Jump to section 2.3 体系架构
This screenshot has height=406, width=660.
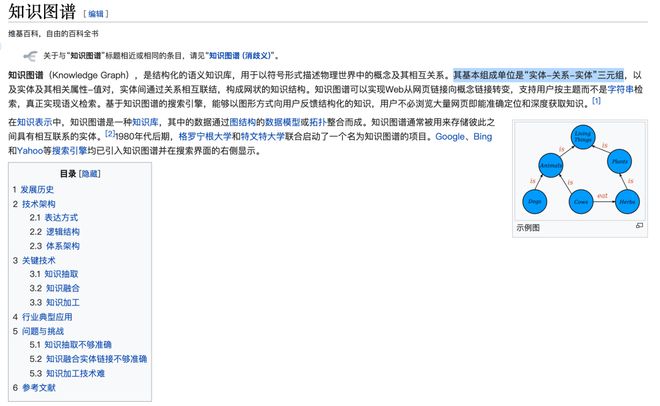(54, 246)
